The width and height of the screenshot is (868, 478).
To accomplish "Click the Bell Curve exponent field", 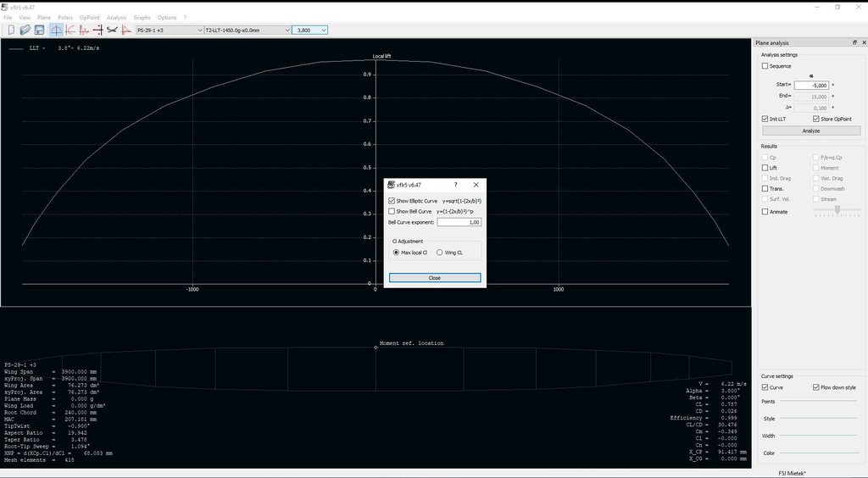I will (x=459, y=222).
